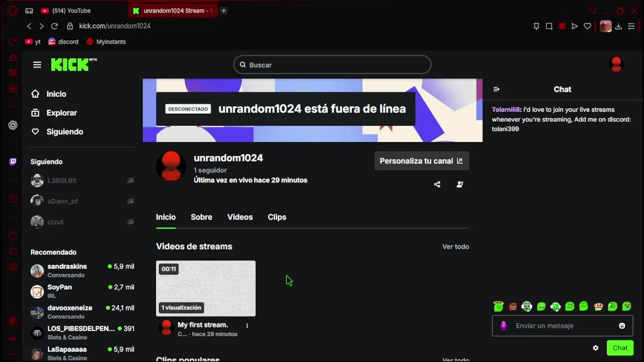The height and width of the screenshot is (362, 644).
Task: Click the follow user icon beside share
Action: coord(460,185)
